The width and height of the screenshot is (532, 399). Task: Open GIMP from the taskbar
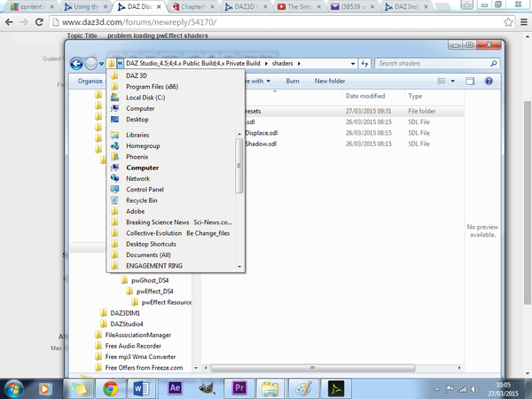tap(207, 388)
